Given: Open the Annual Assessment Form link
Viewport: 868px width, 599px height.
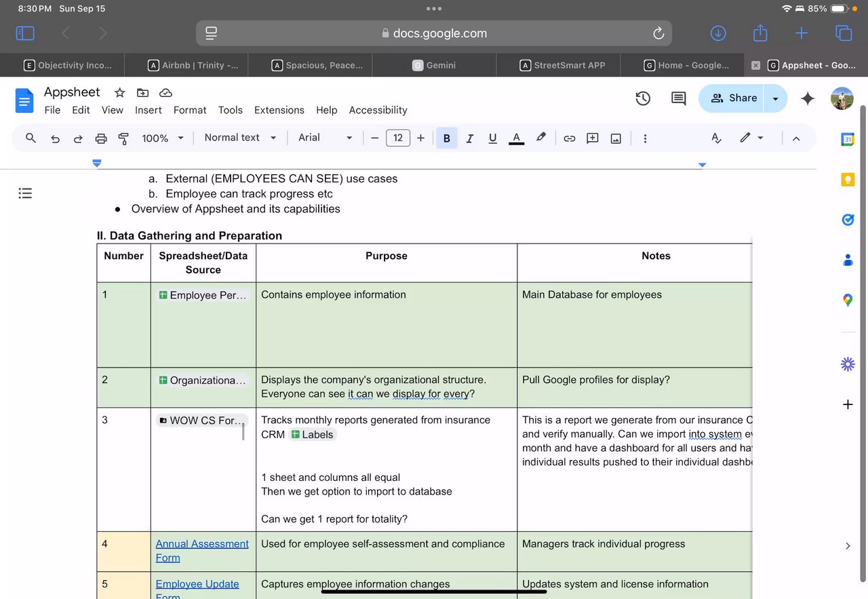Looking at the screenshot, I should [202, 551].
